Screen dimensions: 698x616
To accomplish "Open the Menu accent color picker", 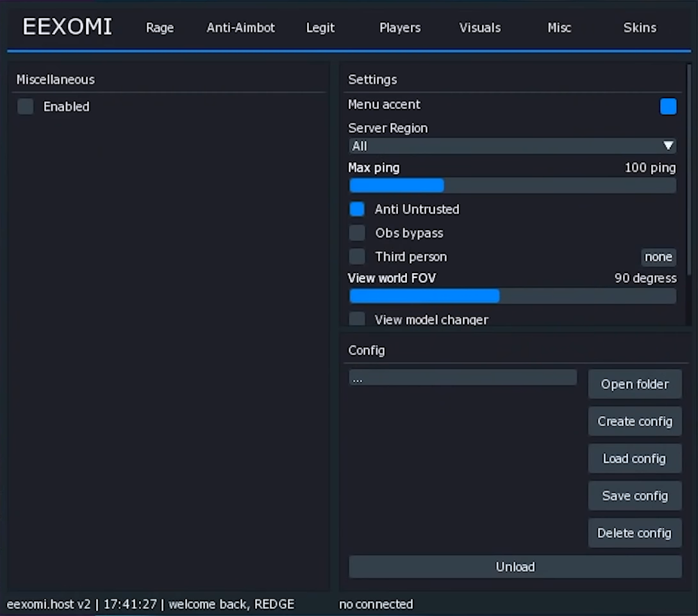I will [668, 106].
